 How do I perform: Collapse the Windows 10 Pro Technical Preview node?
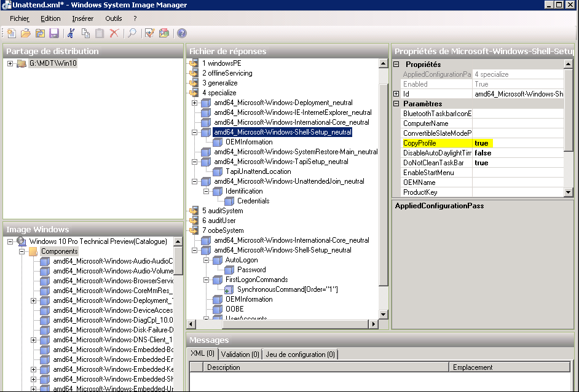(10, 241)
